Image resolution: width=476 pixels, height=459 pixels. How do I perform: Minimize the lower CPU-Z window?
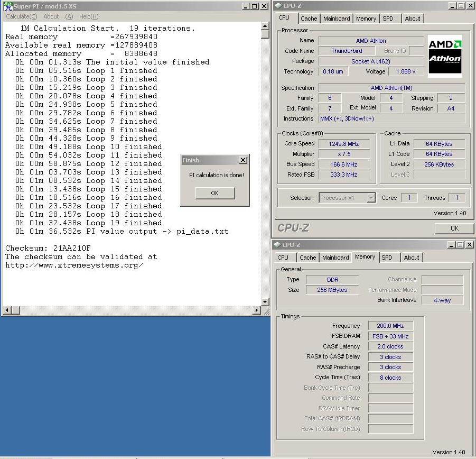[x=451, y=244]
